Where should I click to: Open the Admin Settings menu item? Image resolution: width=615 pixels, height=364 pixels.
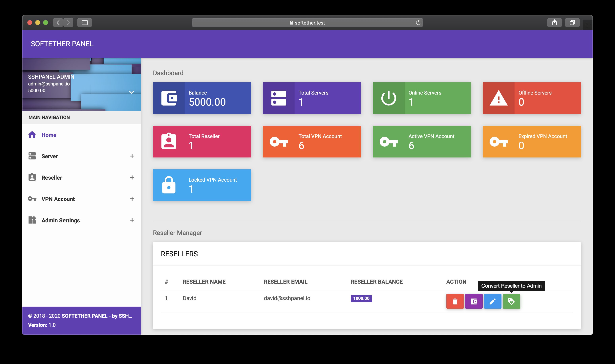click(x=60, y=220)
